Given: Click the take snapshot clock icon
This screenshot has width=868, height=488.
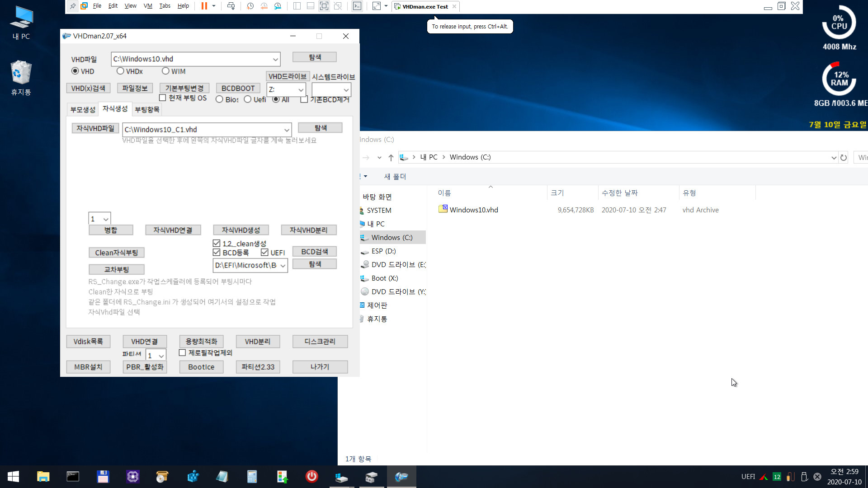Looking at the screenshot, I should point(250,6).
